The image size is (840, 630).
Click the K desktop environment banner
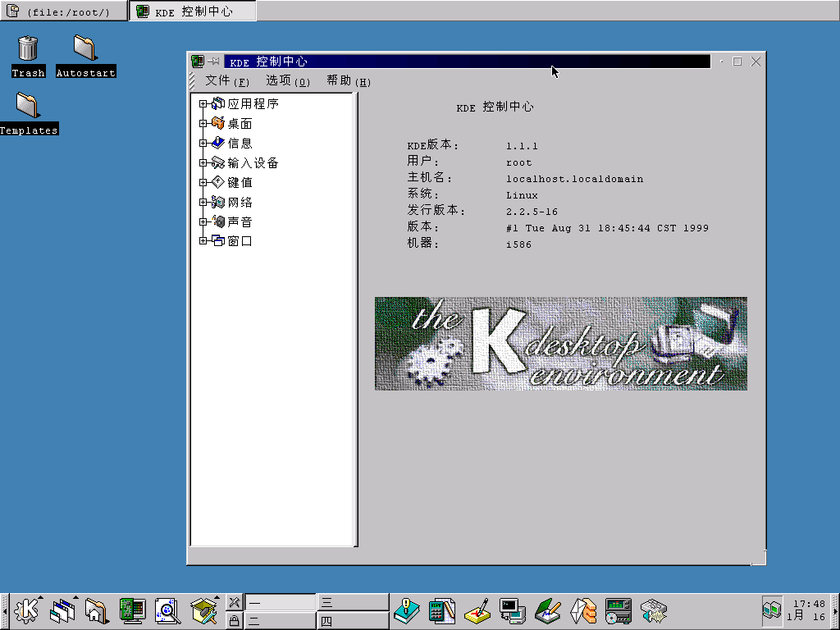(x=560, y=344)
